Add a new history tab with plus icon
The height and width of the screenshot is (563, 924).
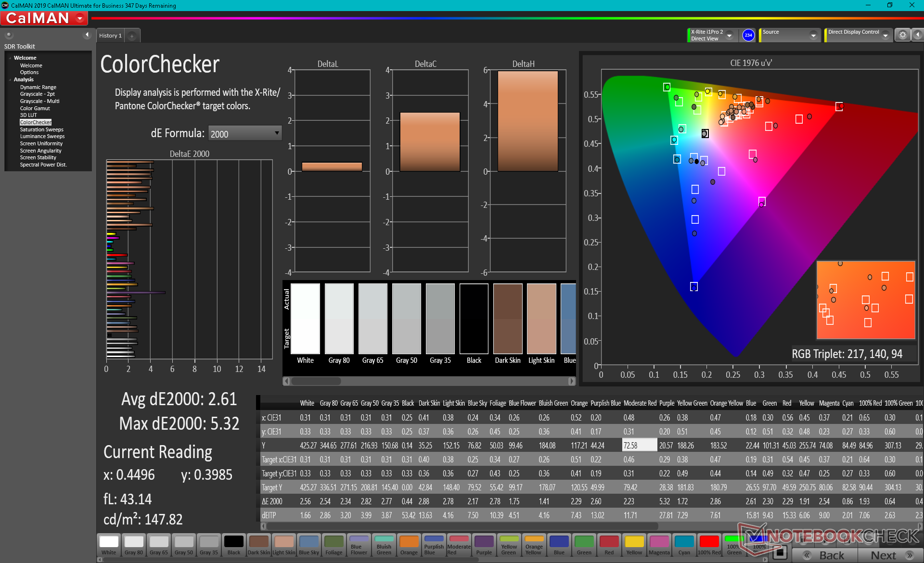pyautogui.click(x=132, y=36)
